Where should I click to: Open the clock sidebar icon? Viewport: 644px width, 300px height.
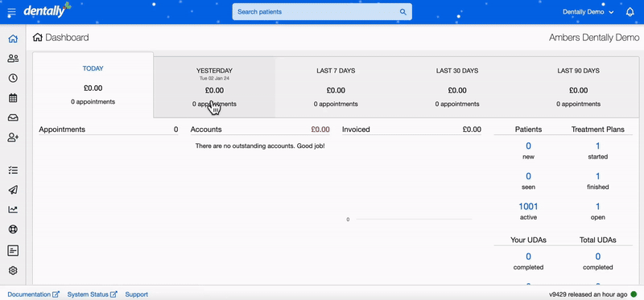(x=13, y=78)
